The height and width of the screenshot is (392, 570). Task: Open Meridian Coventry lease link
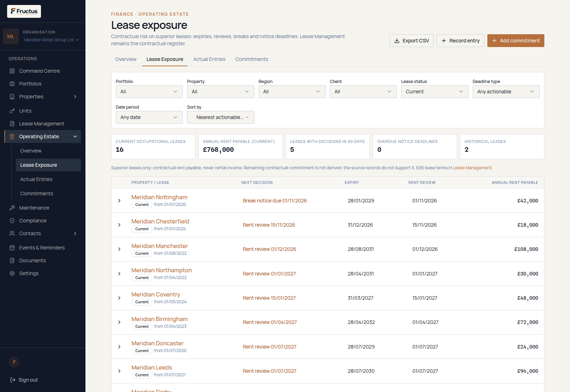156,294
